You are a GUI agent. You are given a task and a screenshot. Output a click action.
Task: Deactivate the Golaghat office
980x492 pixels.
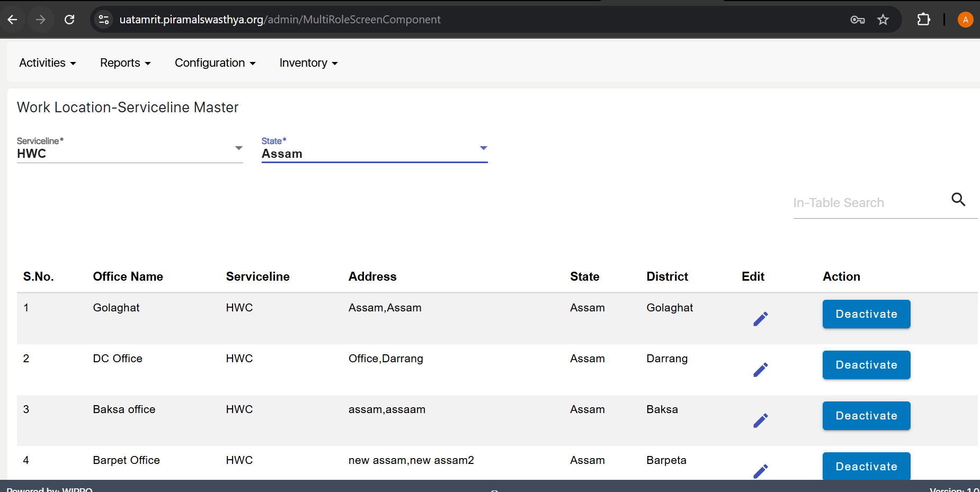[x=866, y=314]
